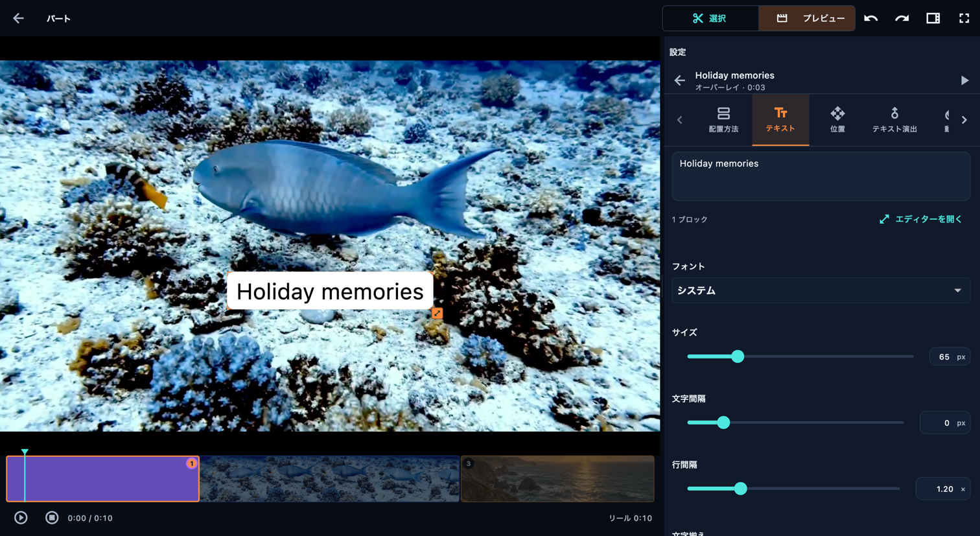Click the stop button below the timeline
The height and width of the screenshot is (536, 980).
click(52, 518)
